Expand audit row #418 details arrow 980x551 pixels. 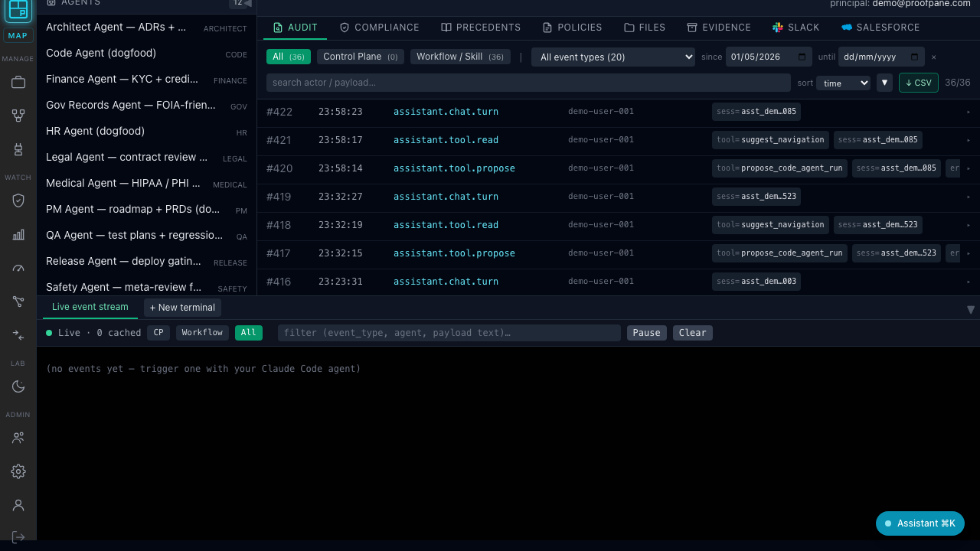969,225
